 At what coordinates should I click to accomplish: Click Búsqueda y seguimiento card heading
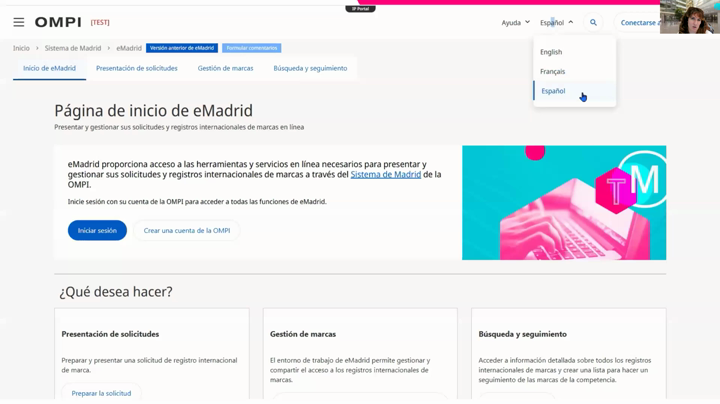[523, 334]
